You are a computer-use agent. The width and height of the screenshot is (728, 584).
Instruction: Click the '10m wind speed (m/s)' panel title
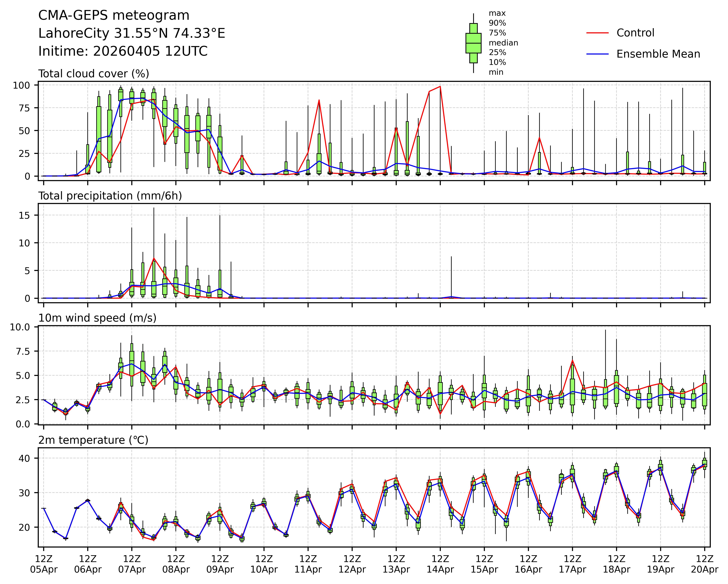[97, 318]
